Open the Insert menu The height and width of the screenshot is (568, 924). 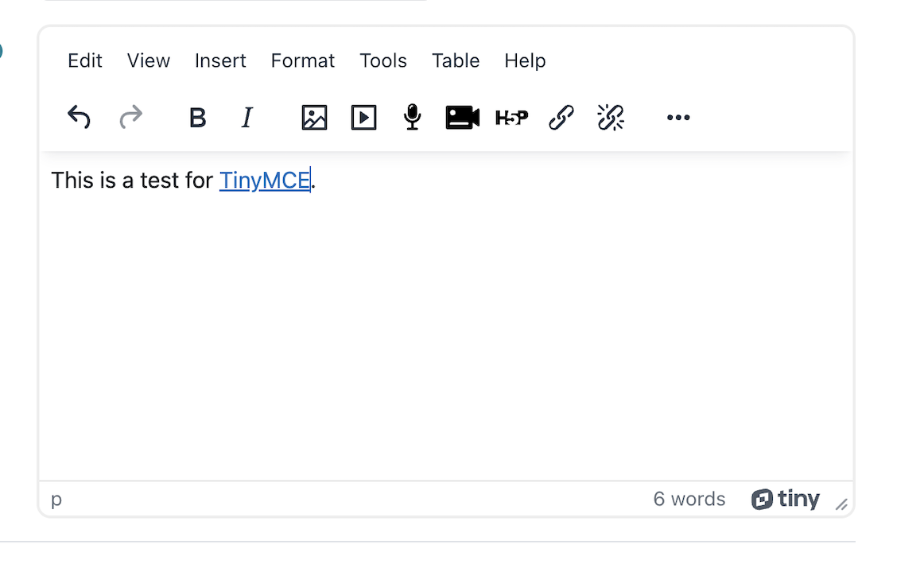pyautogui.click(x=220, y=60)
